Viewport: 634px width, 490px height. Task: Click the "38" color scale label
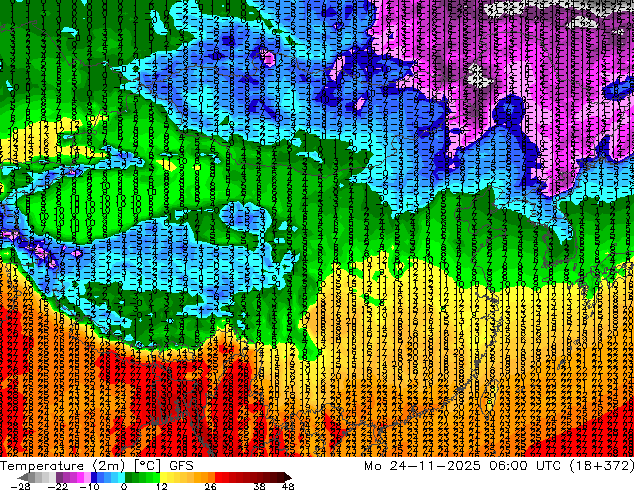[x=259, y=486]
